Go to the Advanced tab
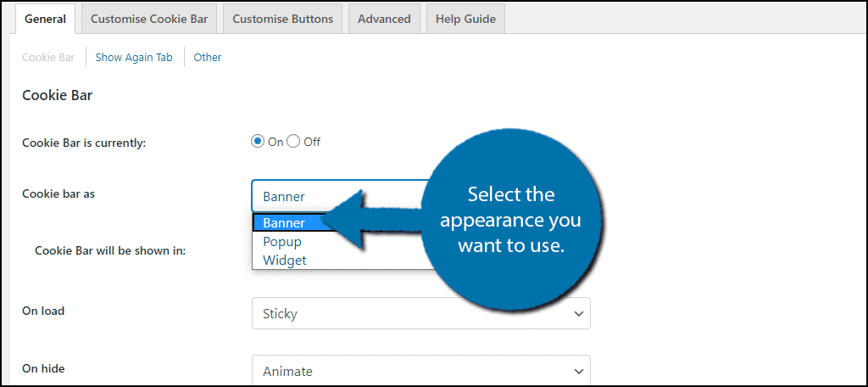 coord(384,19)
